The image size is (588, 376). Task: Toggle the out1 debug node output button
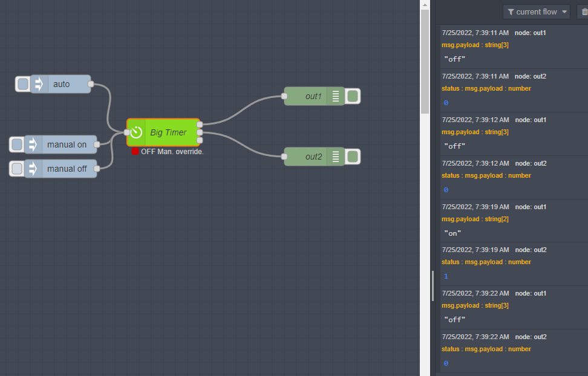pyautogui.click(x=353, y=96)
